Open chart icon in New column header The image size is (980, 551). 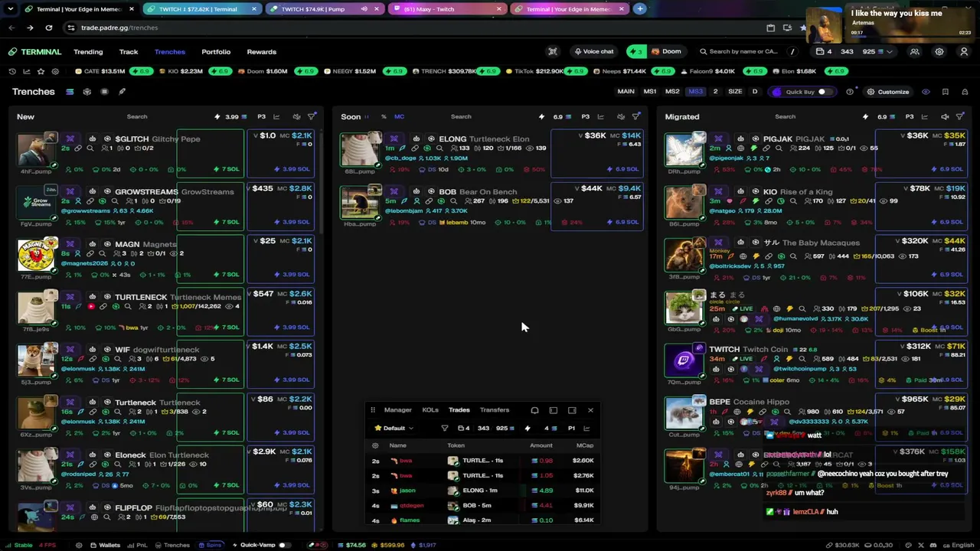click(276, 117)
